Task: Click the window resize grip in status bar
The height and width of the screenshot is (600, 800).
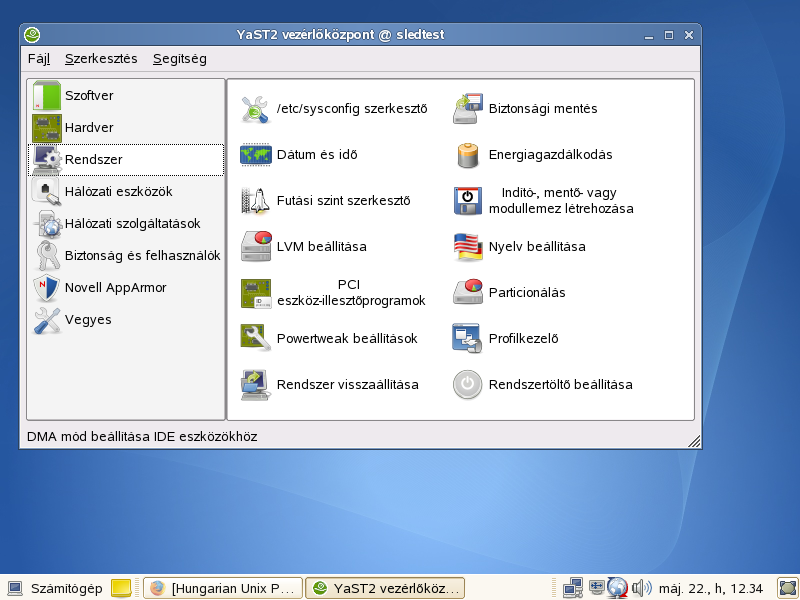Action: (694, 441)
